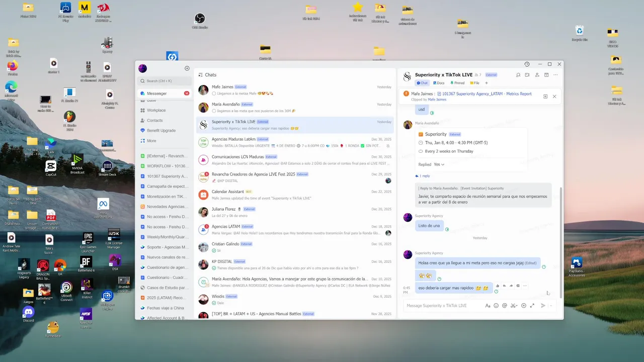Screen dimensions: 644x362
Task: Open Revancha Creadores de Agencia LIVE Fest 2025
Action: [x=295, y=177]
